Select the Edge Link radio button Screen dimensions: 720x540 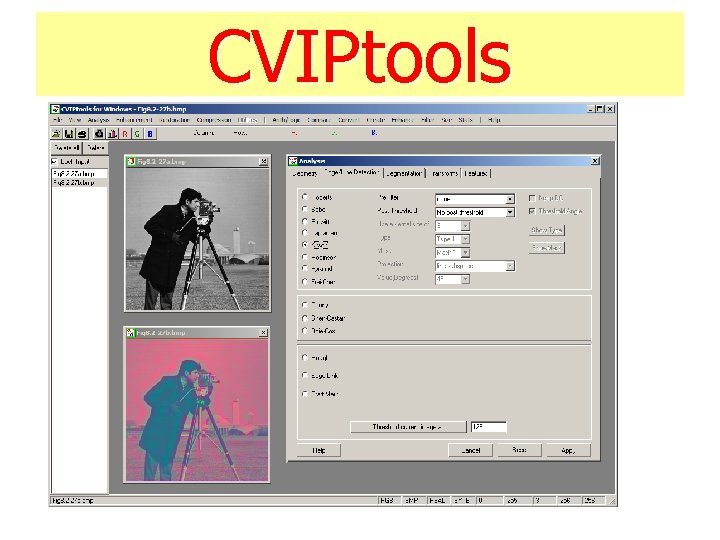pyautogui.click(x=305, y=376)
